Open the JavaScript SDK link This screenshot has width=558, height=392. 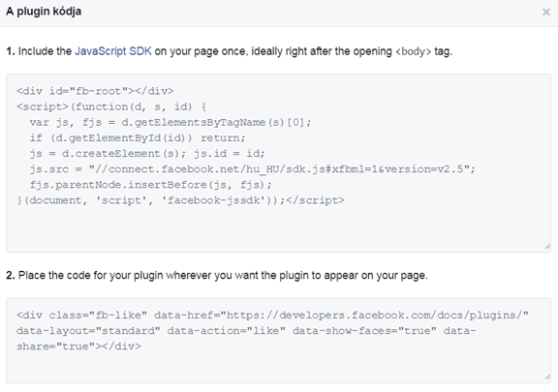point(113,51)
